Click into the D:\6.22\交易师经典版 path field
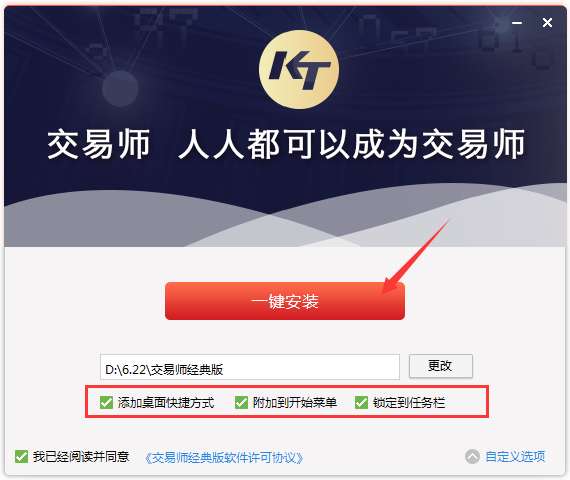The height and width of the screenshot is (480, 570). pos(250,367)
